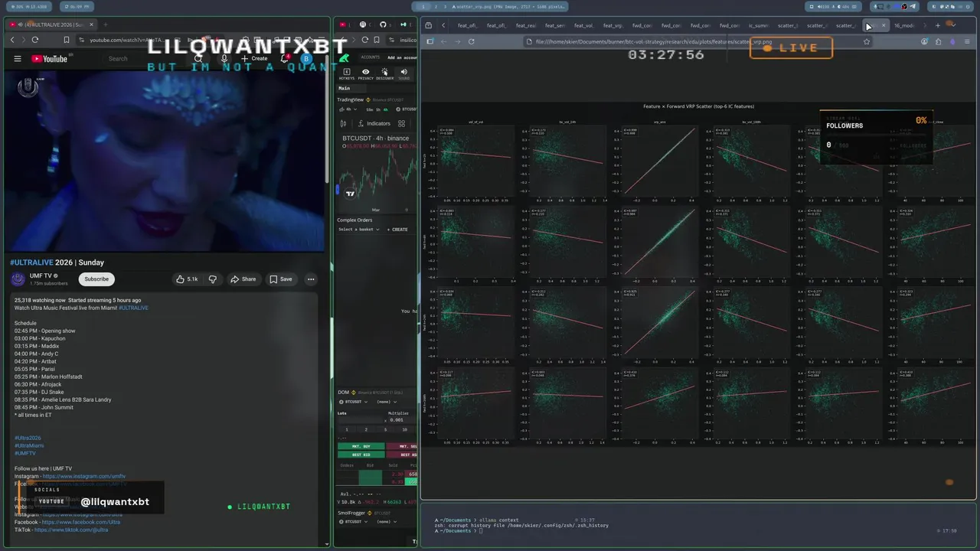Switch to the feat_vrp image tab
Image resolution: width=980 pixels, height=551 pixels.
[x=612, y=25]
